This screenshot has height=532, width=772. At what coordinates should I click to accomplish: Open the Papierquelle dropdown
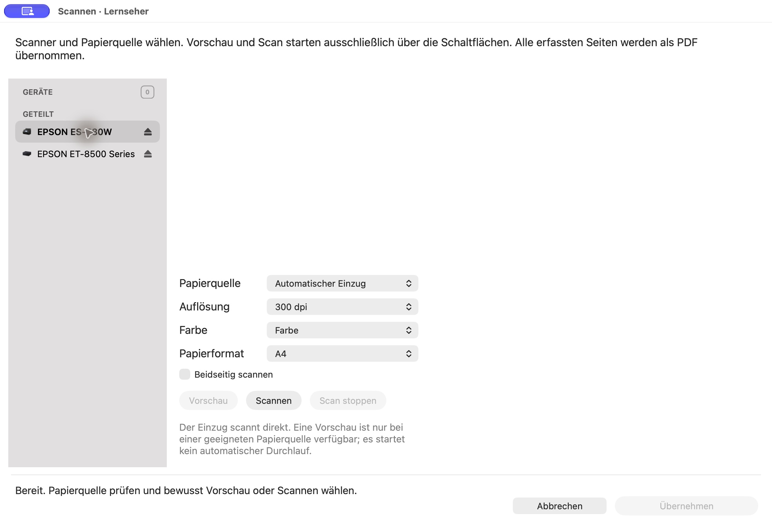(343, 283)
